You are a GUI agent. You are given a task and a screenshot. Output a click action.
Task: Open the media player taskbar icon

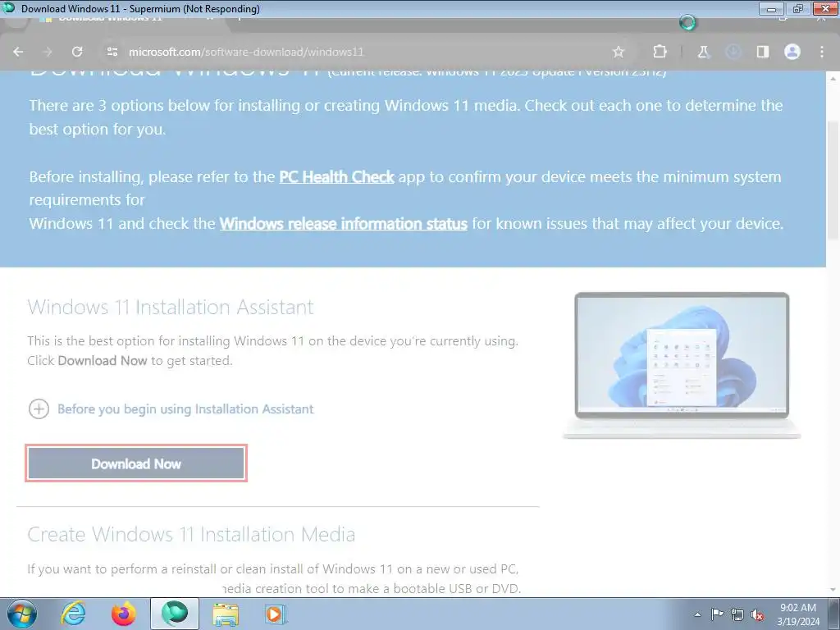coord(276,614)
